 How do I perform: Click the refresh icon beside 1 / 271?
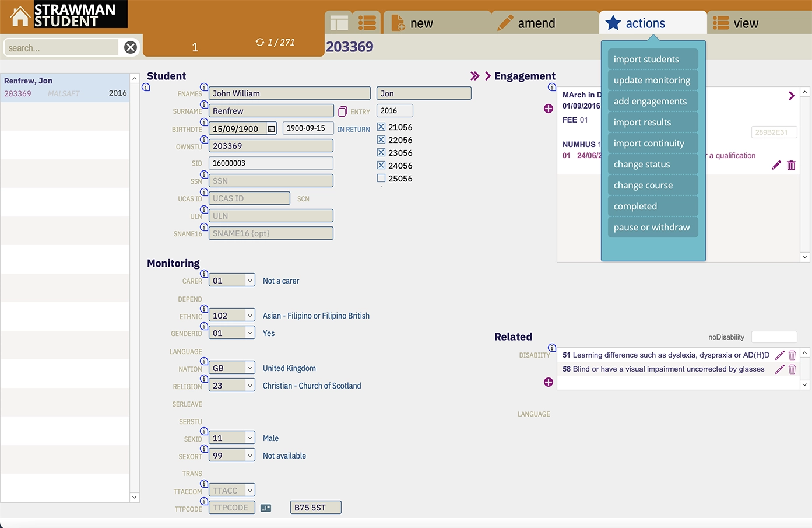tap(260, 42)
